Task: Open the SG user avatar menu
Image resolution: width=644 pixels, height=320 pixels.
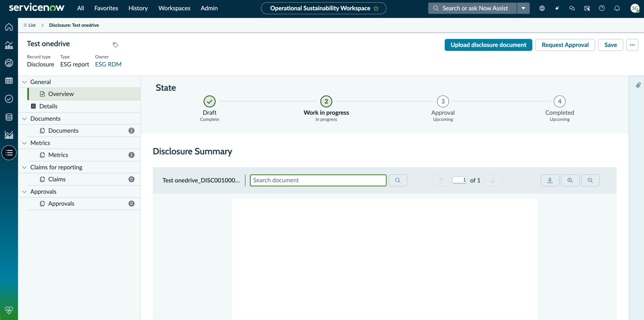Action: pos(635,8)
